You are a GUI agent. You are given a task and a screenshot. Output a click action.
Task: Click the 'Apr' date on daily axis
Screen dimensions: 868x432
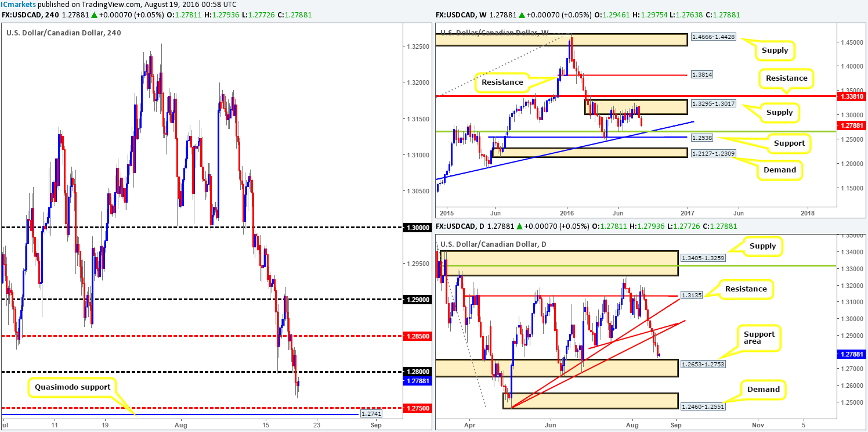469,425
